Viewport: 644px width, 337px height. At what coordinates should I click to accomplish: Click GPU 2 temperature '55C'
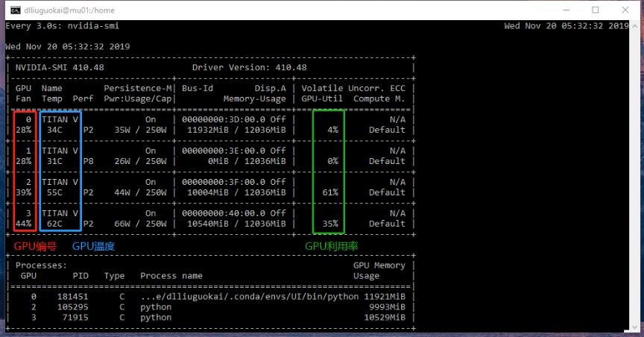pyautogui.click(x=54, y=192)
